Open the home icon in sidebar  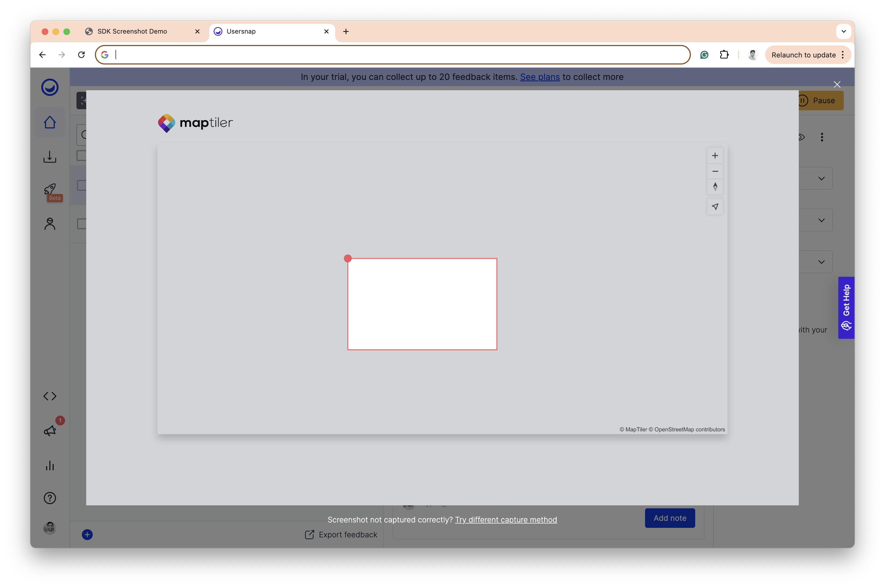click(x=50, y=122)
